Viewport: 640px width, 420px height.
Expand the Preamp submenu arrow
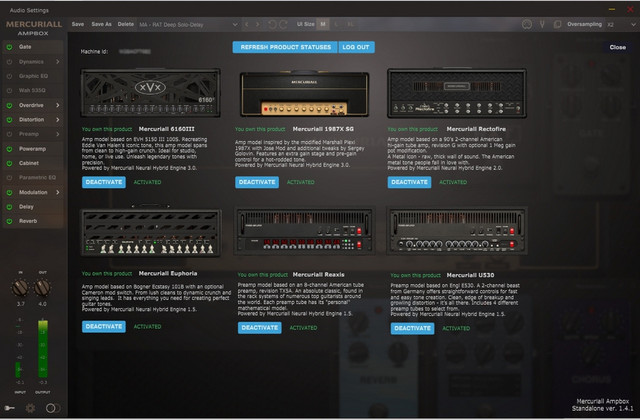[58, 134]
